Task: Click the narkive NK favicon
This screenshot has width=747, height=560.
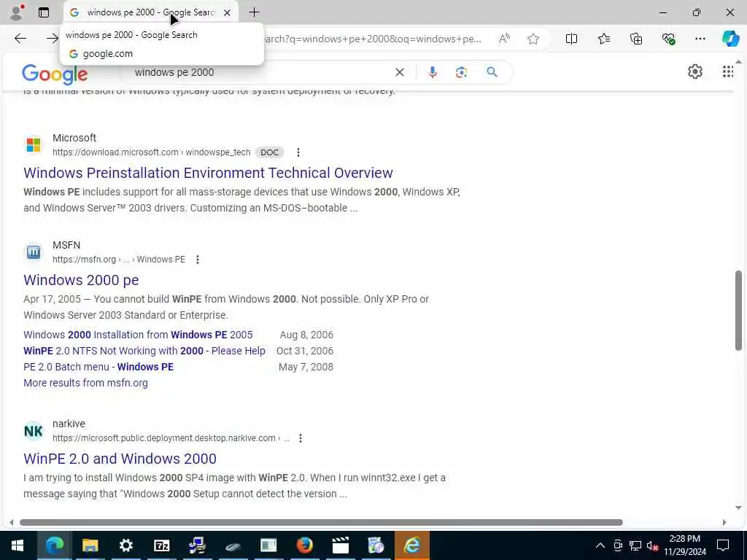Action: click(x=34, y=431)
